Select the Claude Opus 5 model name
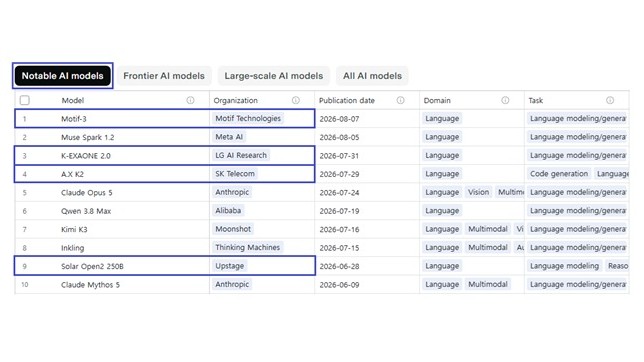Screen dimensions: 644x362 click(x=86, y=193)
